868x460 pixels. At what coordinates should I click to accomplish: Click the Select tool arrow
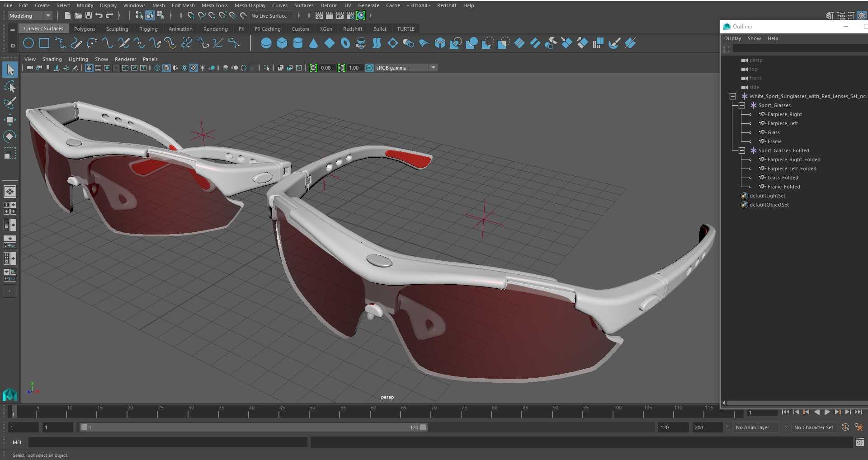(x=10, y=70)
